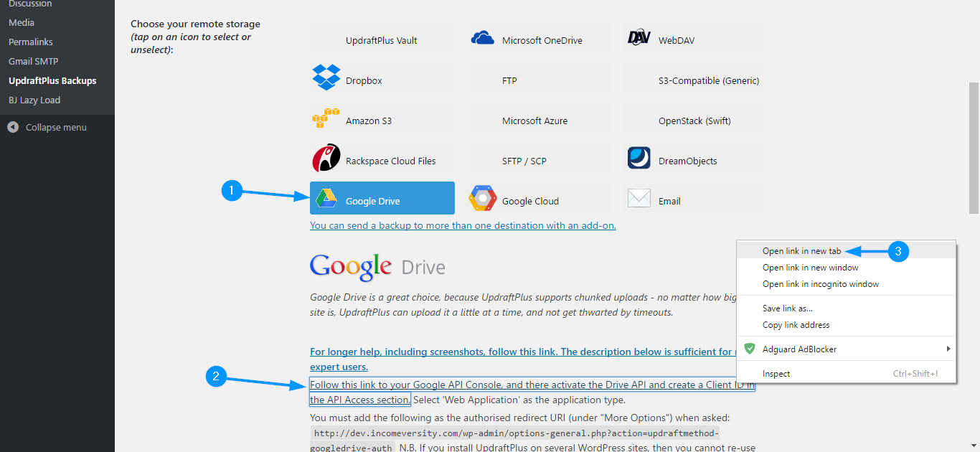Image resolution: width=980 pixels, height=452 pixels.
Task: Choose the Amazon S3 boxes icon
Action: [326, 118]
